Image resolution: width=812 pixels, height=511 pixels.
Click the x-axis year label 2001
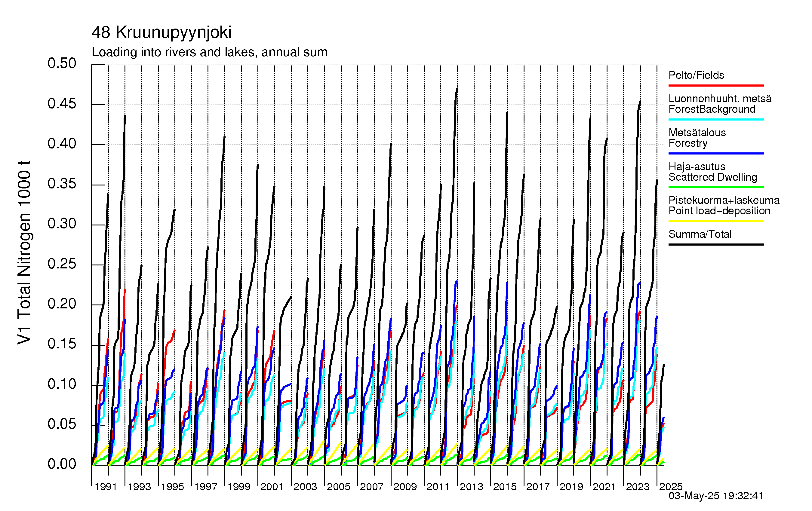pos(272,487)
